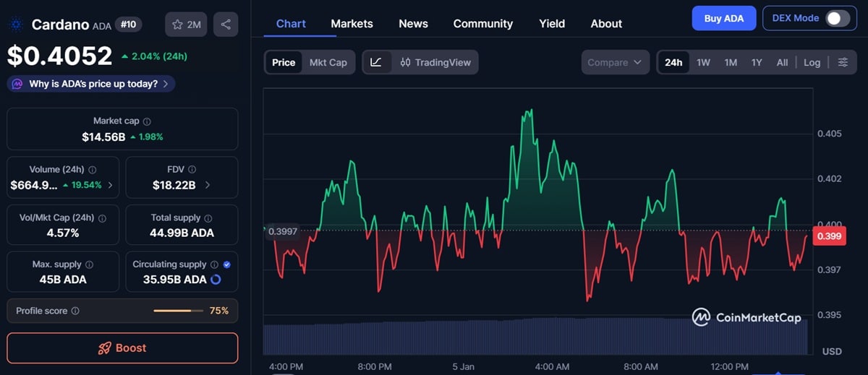Add Cardano to watchlist with star button

pyautogui.click(x=186, y=25)
